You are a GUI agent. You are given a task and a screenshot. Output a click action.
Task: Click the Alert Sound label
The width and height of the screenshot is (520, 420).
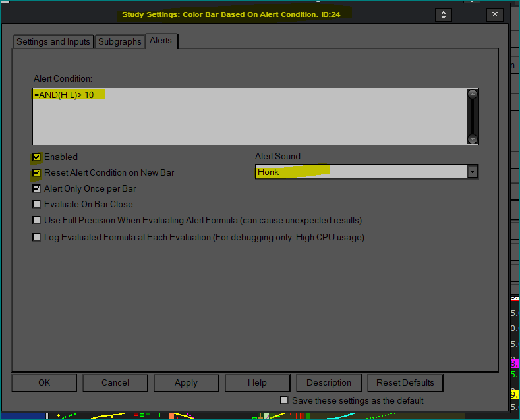[279, 156]
